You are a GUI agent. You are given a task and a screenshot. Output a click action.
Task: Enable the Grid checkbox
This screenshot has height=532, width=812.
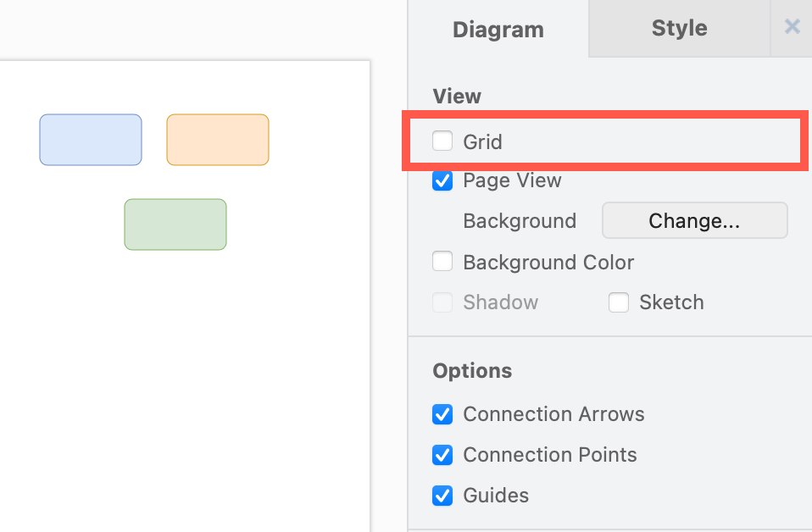442,141
